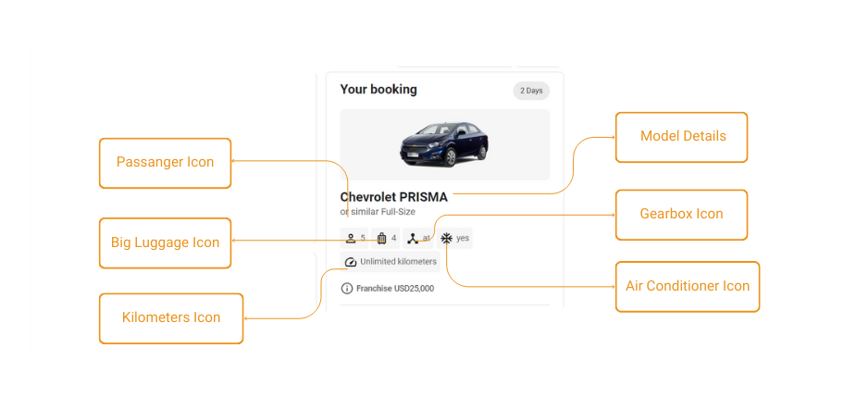The width and height of the screenshot is (868, 397).
Task: Select the Gearbox Icon label box
Action: tap(681, 215)
